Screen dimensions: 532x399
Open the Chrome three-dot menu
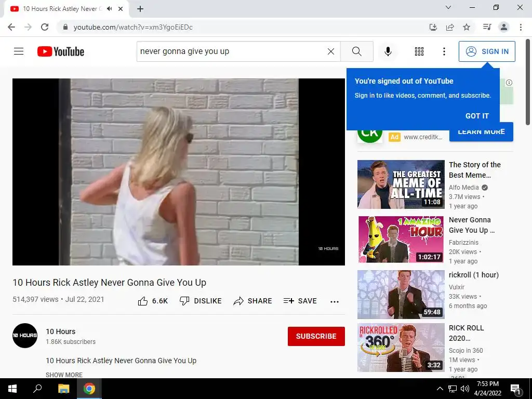click(521, 27)
